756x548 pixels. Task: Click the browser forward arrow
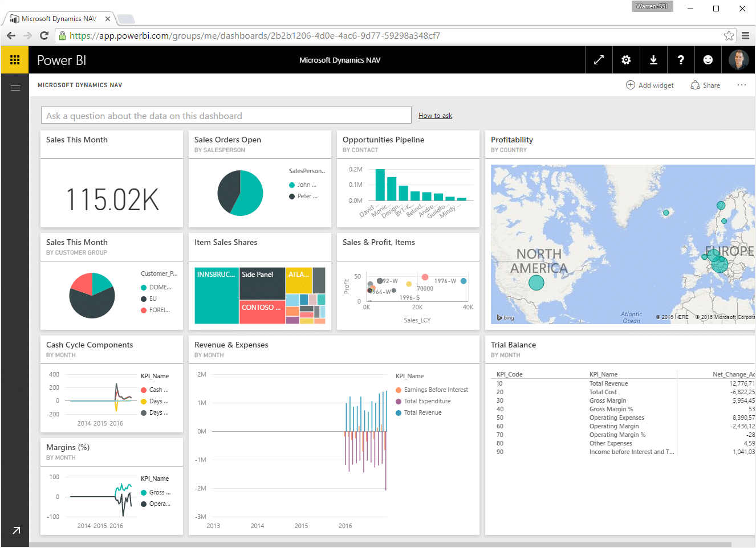[27, 35]
